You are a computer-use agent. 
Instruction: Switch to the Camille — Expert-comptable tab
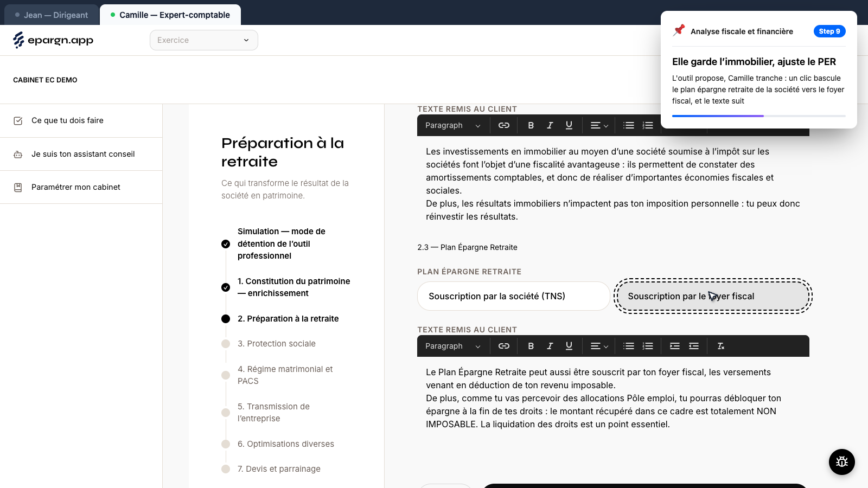(170, 15)
